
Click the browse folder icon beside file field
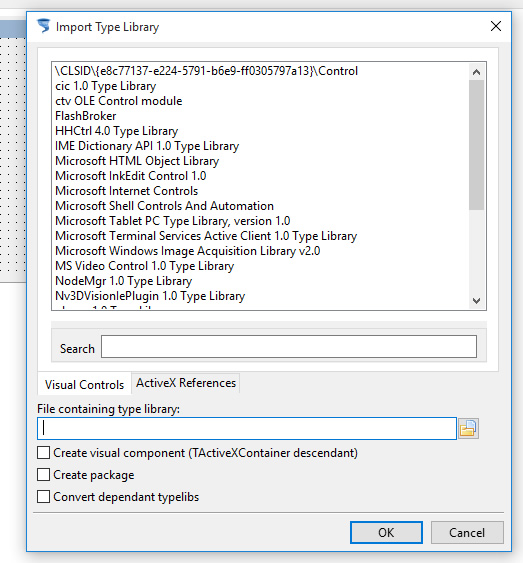468,428
